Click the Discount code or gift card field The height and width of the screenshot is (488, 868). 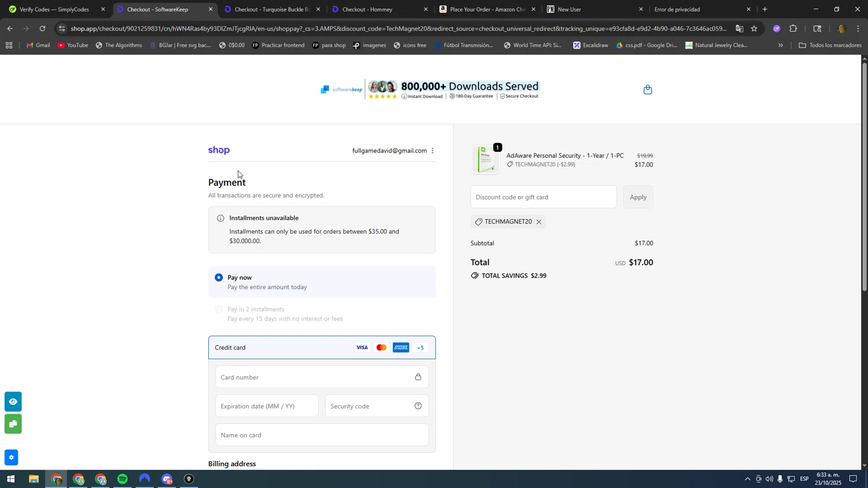click(543, 197)
